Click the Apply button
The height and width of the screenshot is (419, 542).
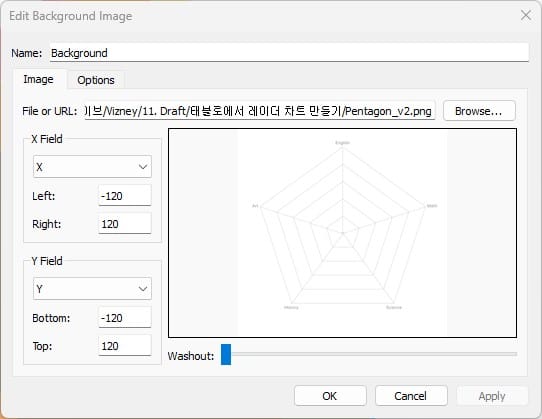[492, 396]
